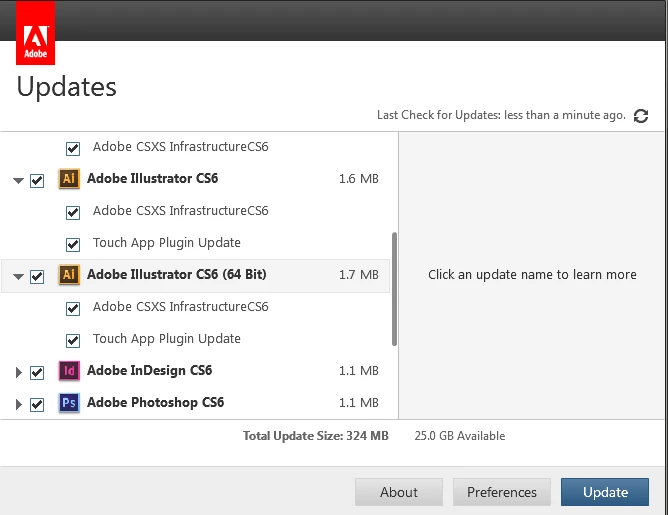This screenshot has width=668, height=515.
Task: Select the Adobe InDesign CS6 update name
Action: tap(149, 371)
